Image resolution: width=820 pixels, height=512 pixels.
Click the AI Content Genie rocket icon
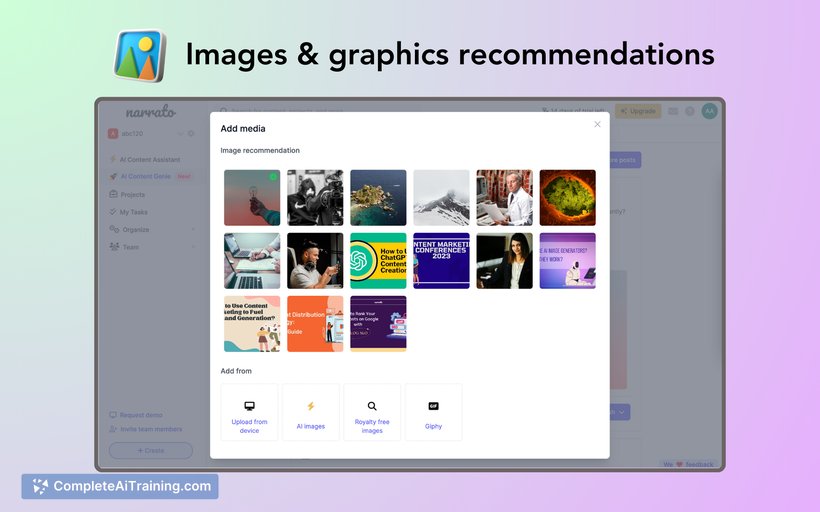pyautogui.click(x=113, y=177)
